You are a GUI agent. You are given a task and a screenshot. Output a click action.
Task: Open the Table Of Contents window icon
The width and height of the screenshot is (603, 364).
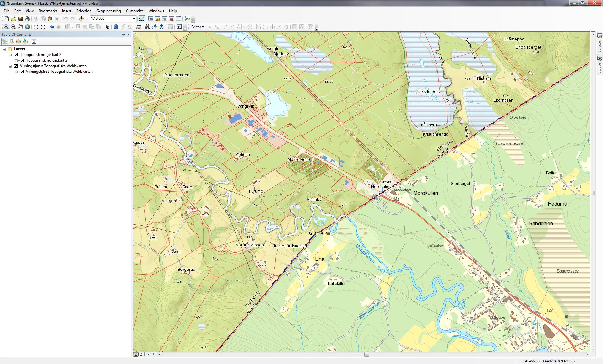click(151, 19)
